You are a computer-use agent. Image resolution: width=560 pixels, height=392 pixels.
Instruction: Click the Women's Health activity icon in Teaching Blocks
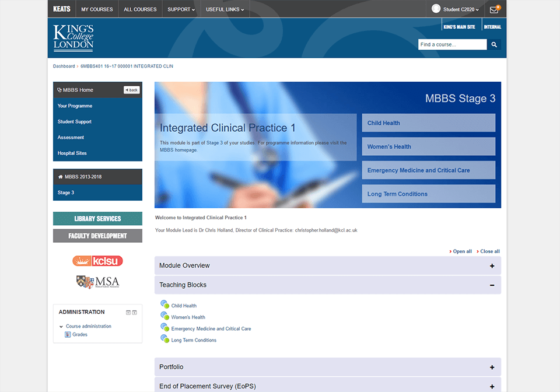click(164, 316)
